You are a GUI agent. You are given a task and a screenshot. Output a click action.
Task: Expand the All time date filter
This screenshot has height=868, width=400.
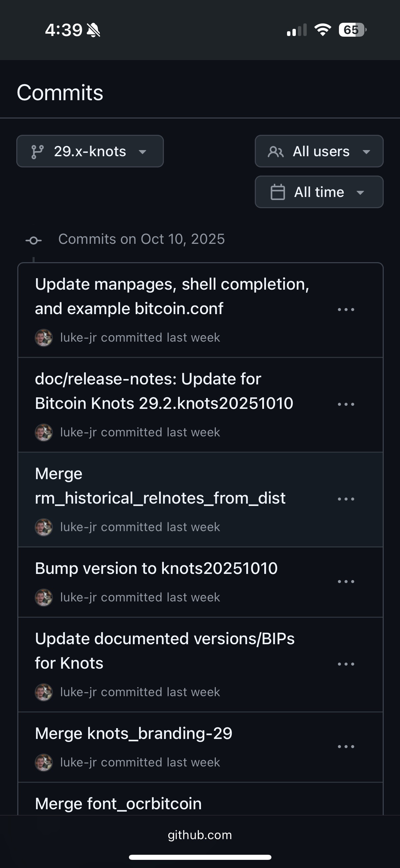[319, 192]
